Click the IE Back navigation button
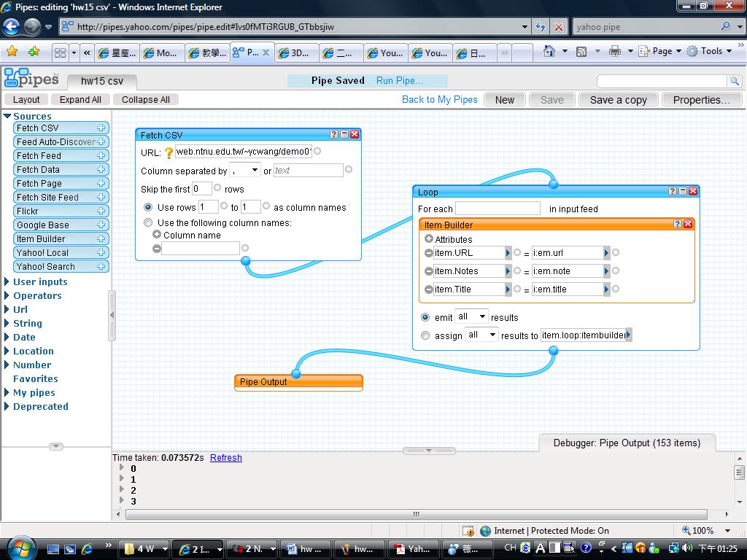 (x=12, y=27)
